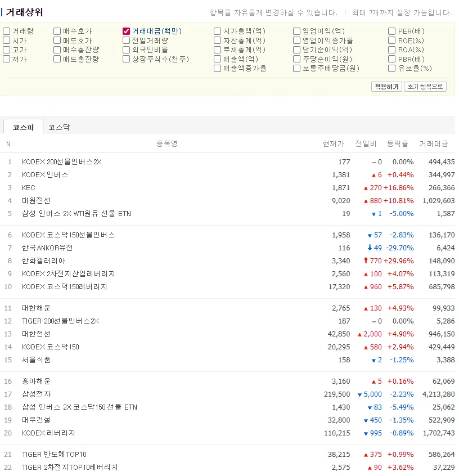Click the 거래대금 column header

[434, 143]
